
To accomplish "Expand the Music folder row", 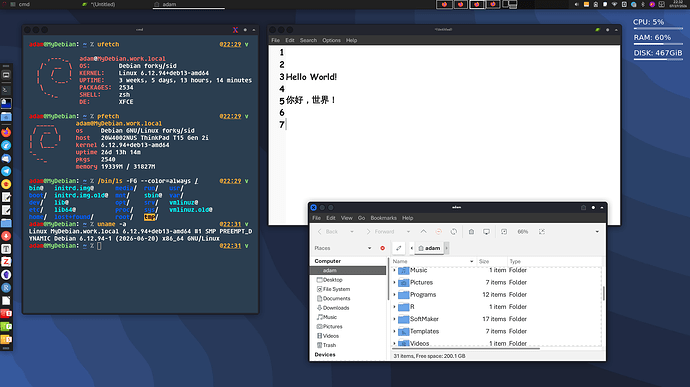I will click(394, 270).
